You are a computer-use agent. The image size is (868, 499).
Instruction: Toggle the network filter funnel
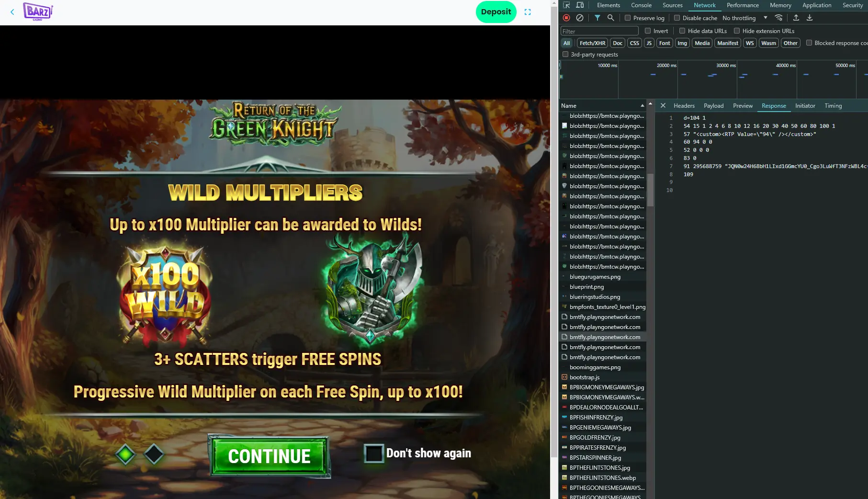(597, 18)
